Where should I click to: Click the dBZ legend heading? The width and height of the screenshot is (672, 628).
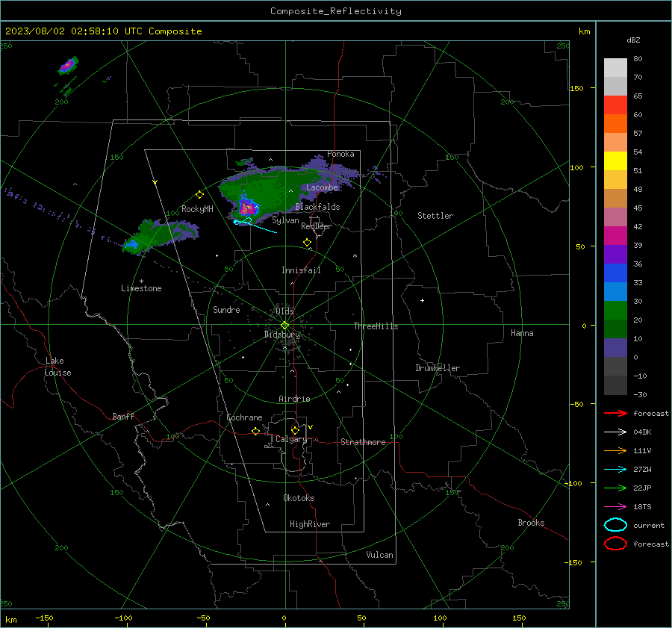633,40
